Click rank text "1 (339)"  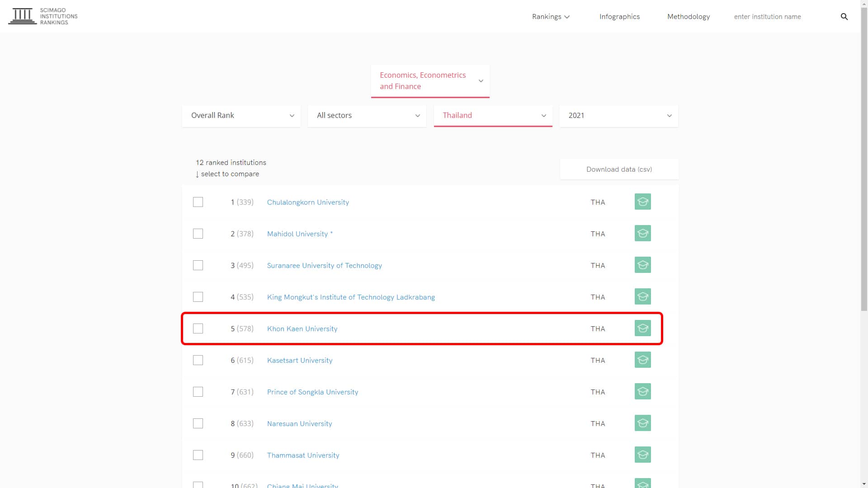click(242, 202)
